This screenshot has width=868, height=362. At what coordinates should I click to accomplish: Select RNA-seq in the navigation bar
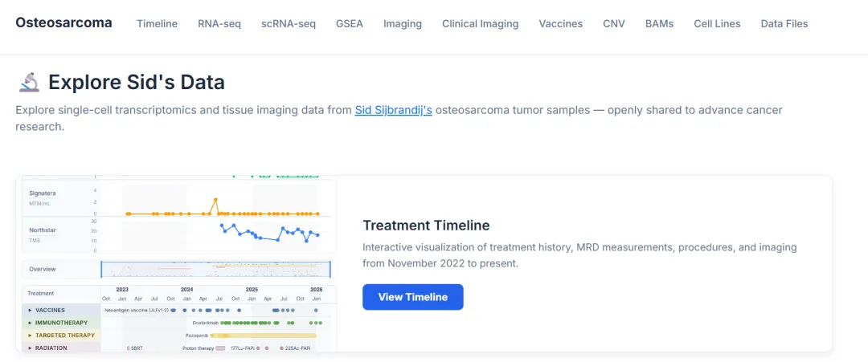click(x=219, y=23)
